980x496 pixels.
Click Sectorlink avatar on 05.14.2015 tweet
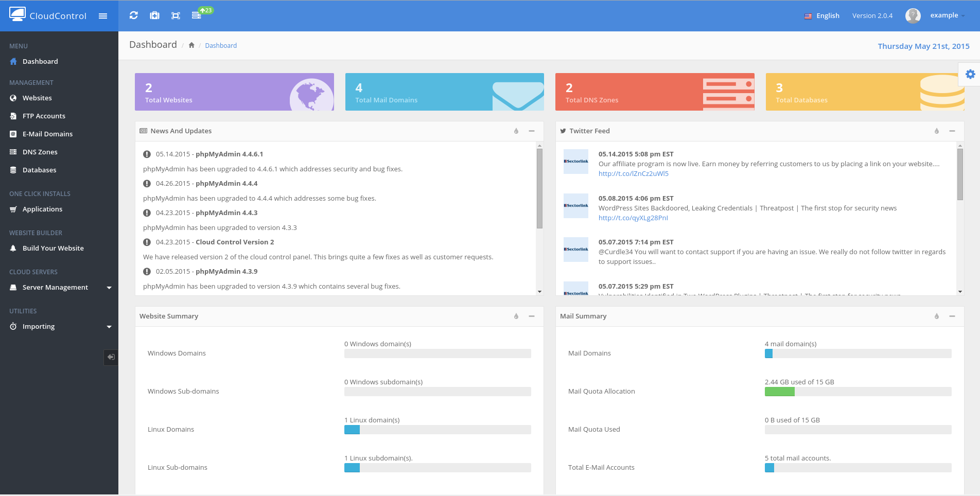(x=576, y=162)
